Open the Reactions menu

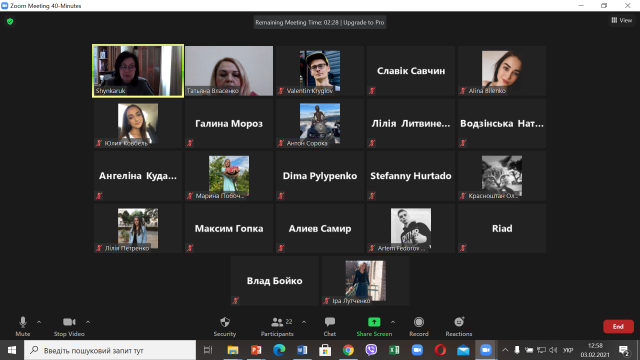[459, 327]
